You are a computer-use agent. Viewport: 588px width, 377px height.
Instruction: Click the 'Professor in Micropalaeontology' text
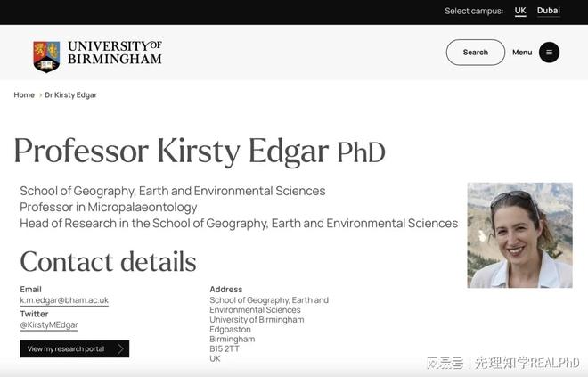pos(109,207)
